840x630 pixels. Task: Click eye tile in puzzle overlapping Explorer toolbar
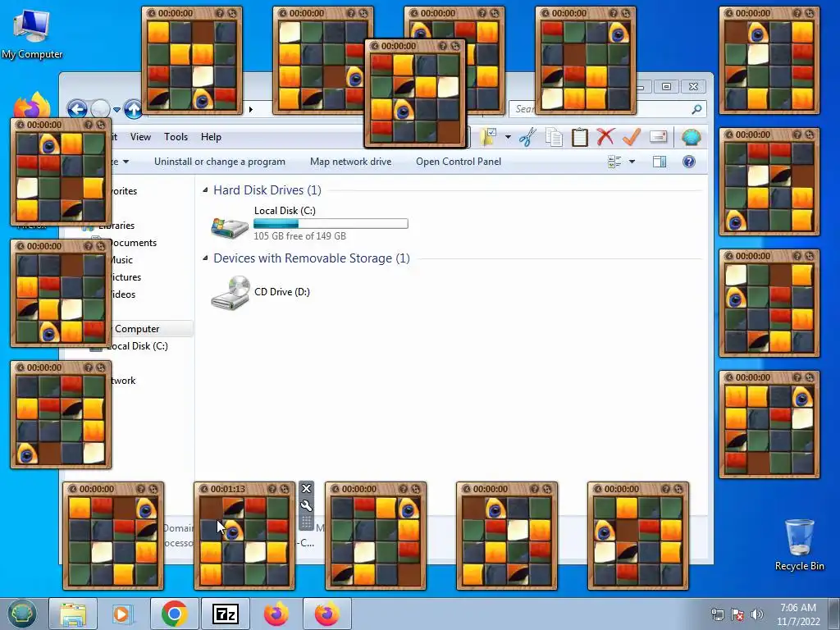click(x=404, y=109)
